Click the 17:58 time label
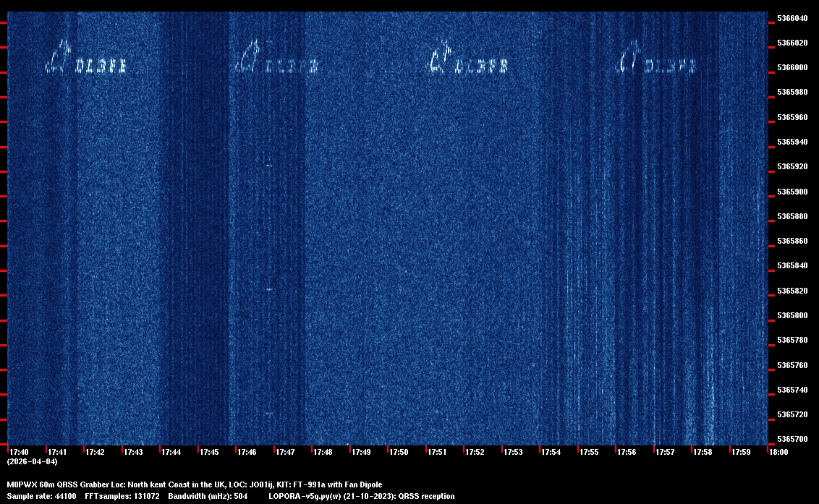 pos(703,452)
